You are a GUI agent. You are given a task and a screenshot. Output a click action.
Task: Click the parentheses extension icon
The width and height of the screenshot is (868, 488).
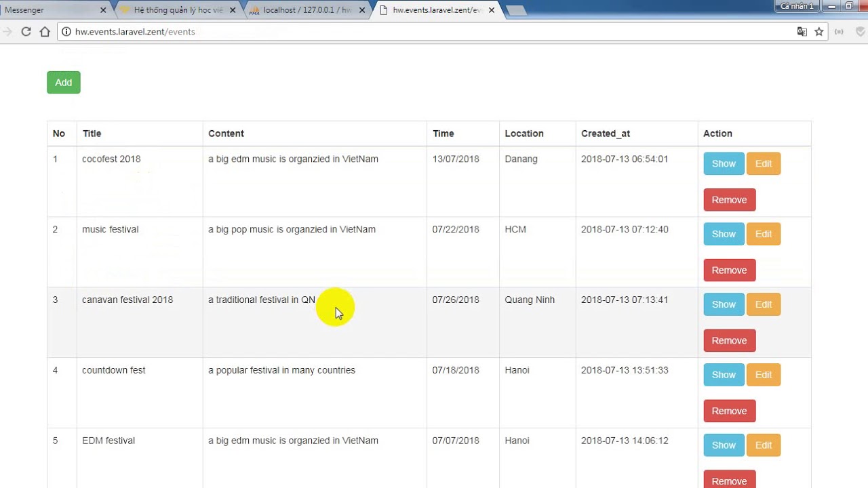(839, 31)
